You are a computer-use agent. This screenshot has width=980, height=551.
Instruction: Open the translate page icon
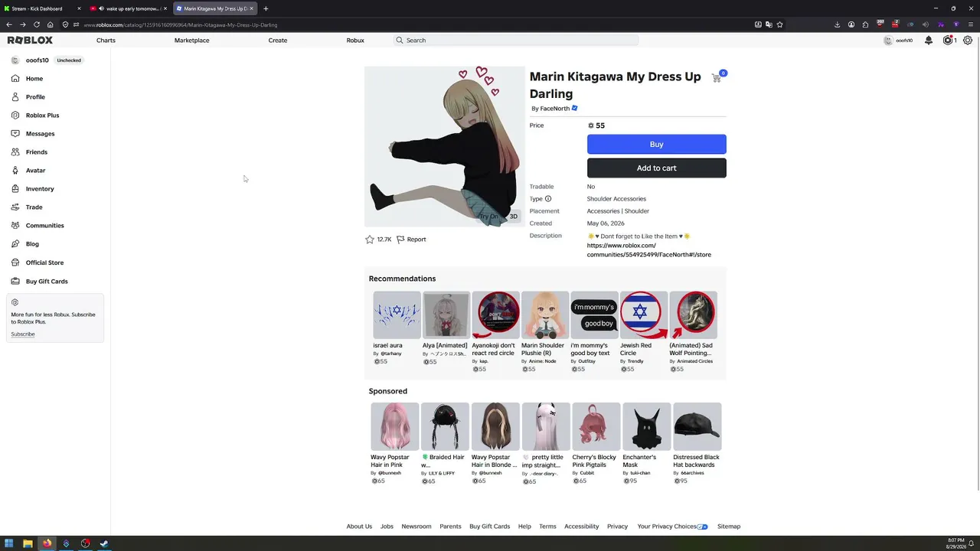pos(769,24)
